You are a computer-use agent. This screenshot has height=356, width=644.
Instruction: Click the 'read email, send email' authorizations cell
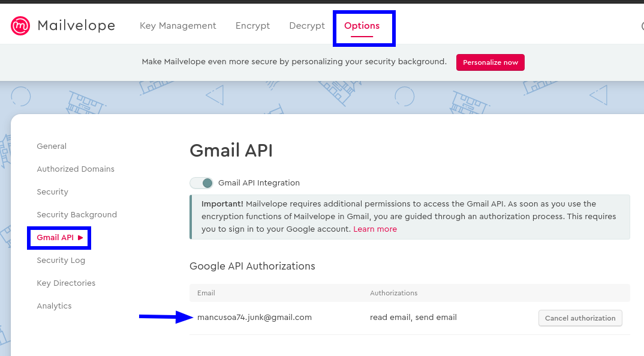(x=413, y=318)
